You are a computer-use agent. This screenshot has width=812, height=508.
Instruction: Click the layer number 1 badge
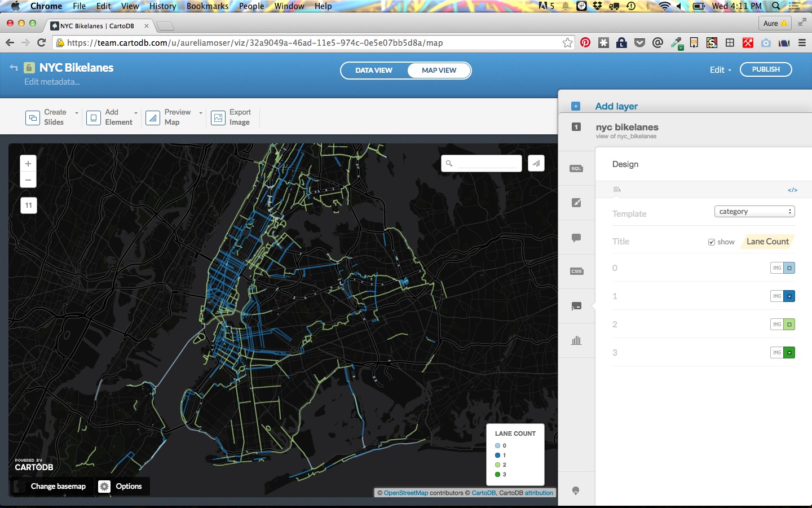(576, 127)
